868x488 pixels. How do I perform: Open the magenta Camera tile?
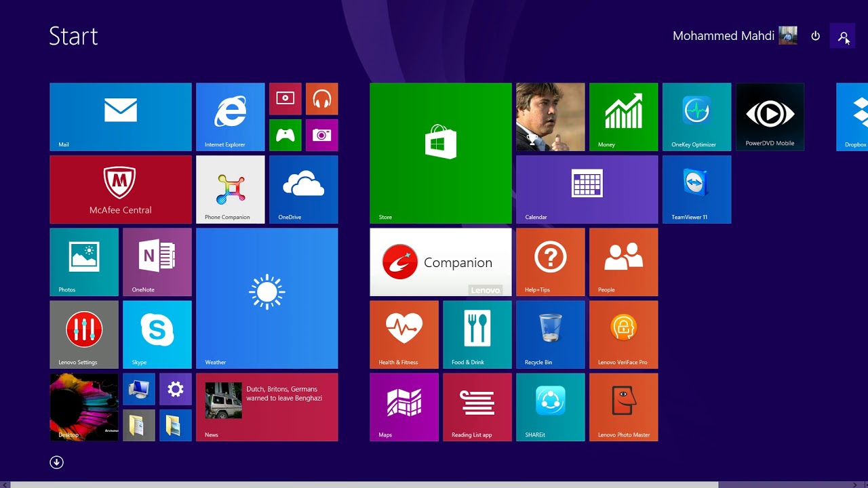(x=322, y=135)
